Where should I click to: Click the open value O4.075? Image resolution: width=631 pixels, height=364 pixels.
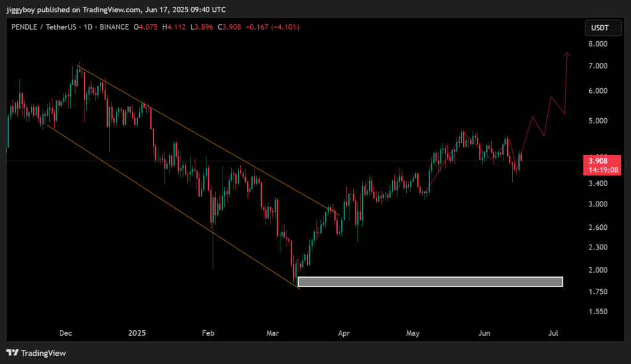pos(145,27)
